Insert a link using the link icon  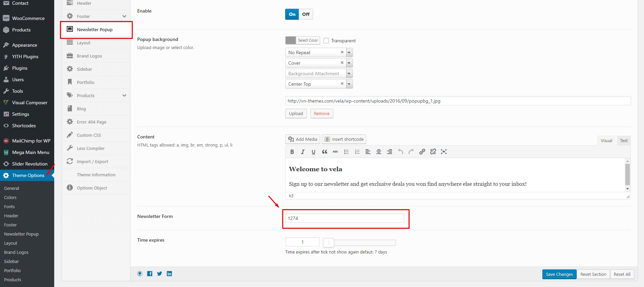(x=422, y=152)
